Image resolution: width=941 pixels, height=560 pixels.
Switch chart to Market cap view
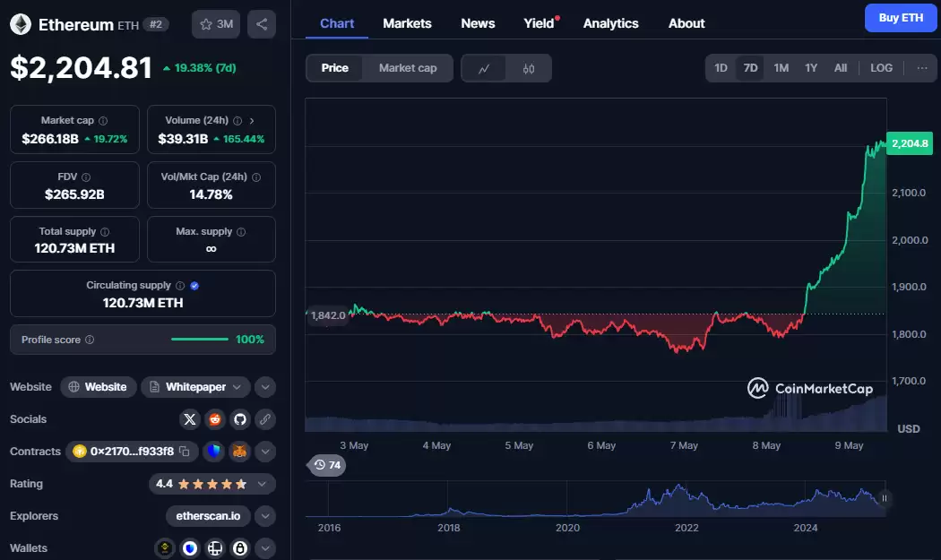pyautogui.click(x=408, y=68)
